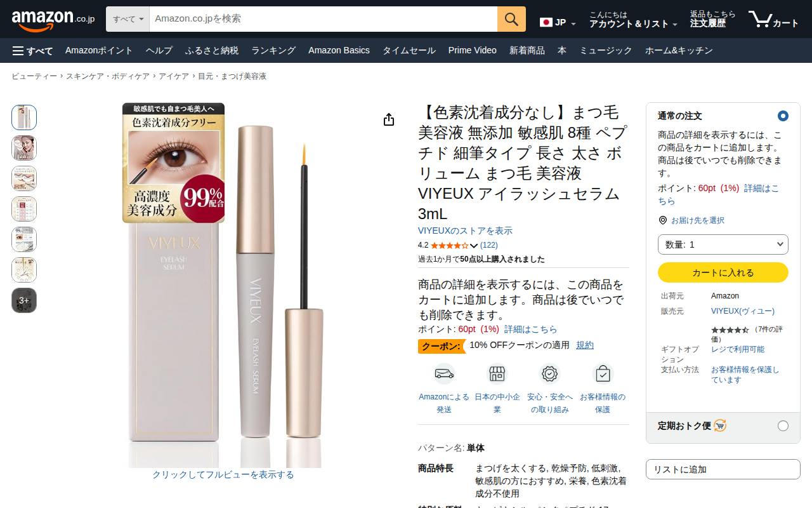The width and height of the screenshot is (812, 508).
Task: Click the 安心・安全への取り組み badge icon
Action: (x=549, y=373)
